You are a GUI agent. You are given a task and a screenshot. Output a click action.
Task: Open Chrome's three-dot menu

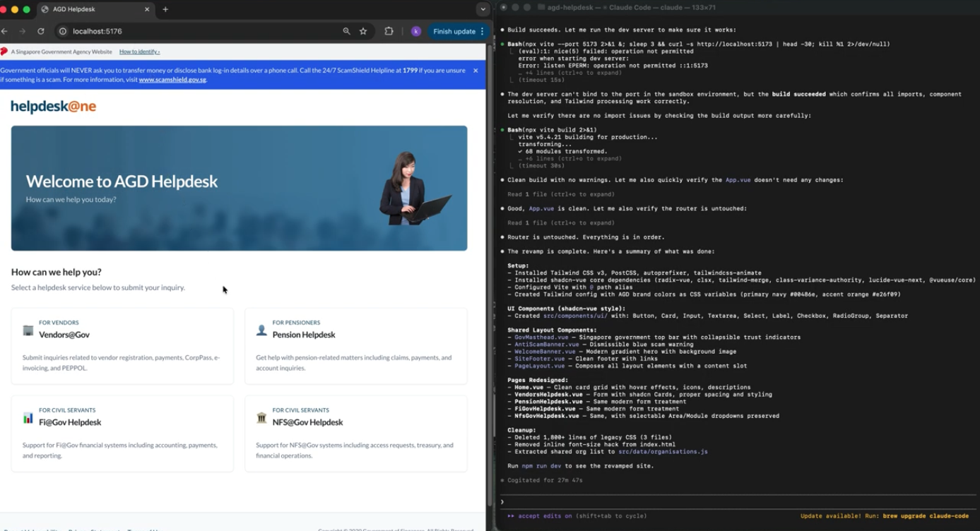click(x=482, y=31)
